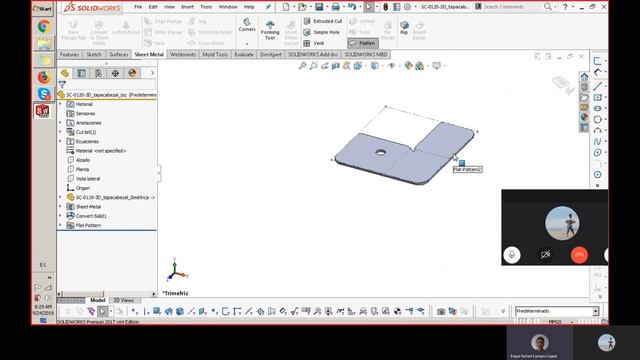Image resolution: width=640 pixels, height=360 pixels.
Task: Open the PropertyManager tab
Action: pos(82,73)
